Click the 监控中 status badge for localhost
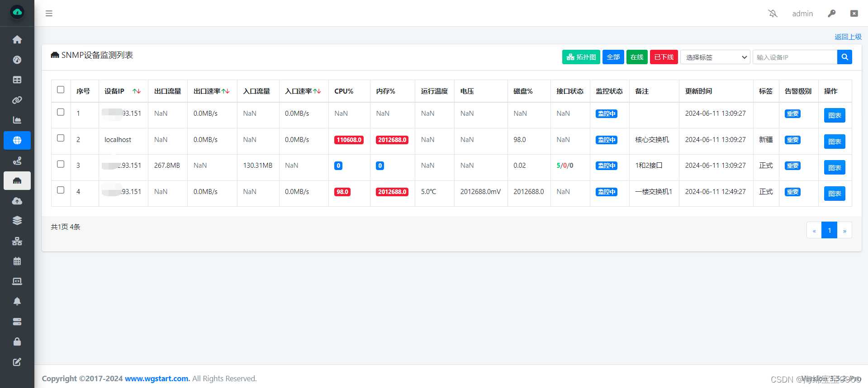 coord(607,140)
